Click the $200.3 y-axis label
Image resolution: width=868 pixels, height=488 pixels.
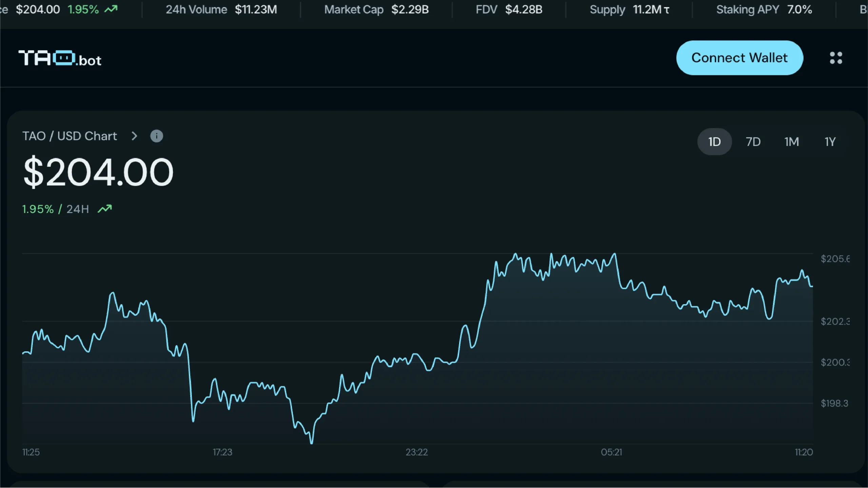pyautogui.click(x=835, y=362)
